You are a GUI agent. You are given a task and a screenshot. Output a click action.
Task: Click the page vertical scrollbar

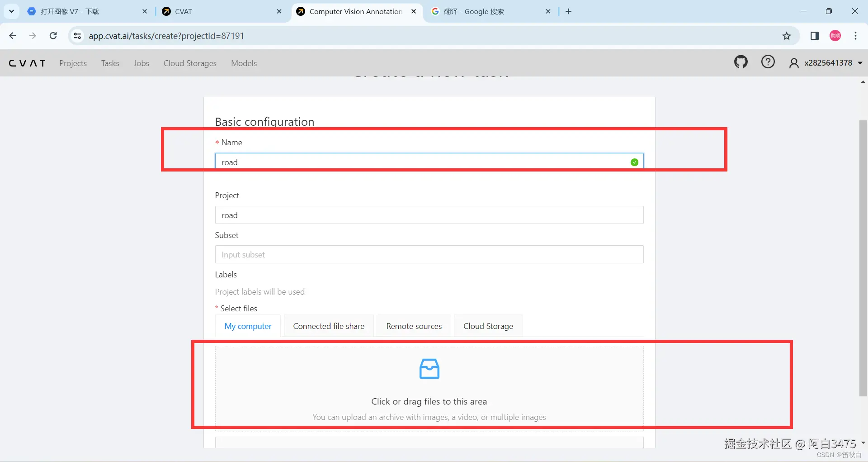coord(863,258)
